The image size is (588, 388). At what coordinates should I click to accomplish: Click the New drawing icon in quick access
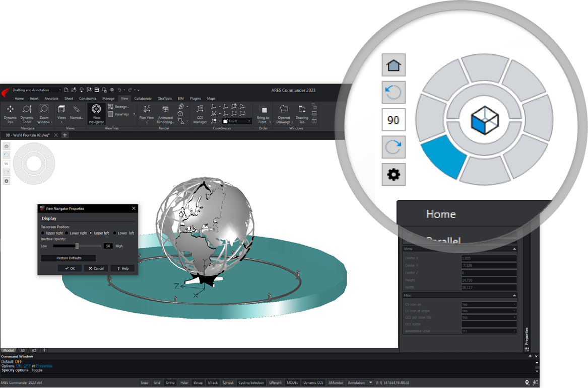67,90
